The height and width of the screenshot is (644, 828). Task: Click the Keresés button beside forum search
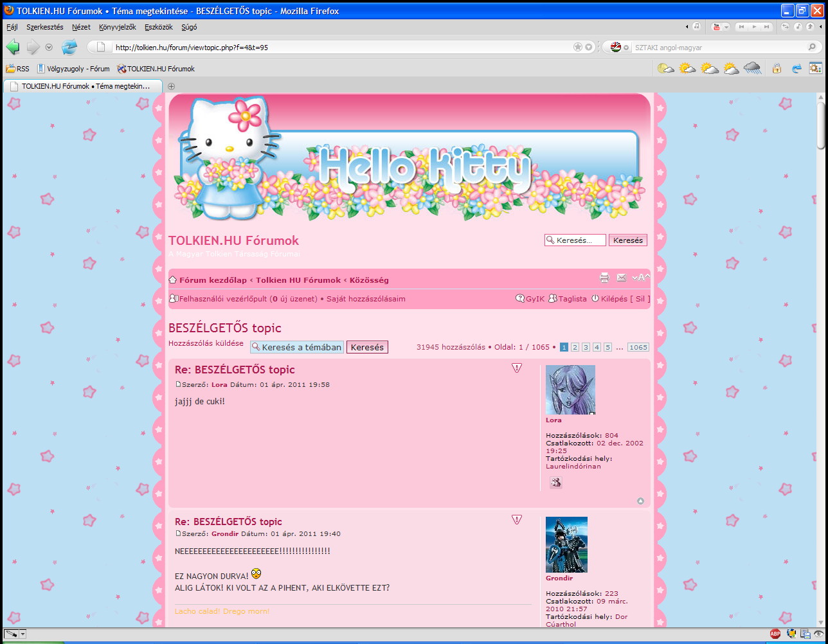628,240
